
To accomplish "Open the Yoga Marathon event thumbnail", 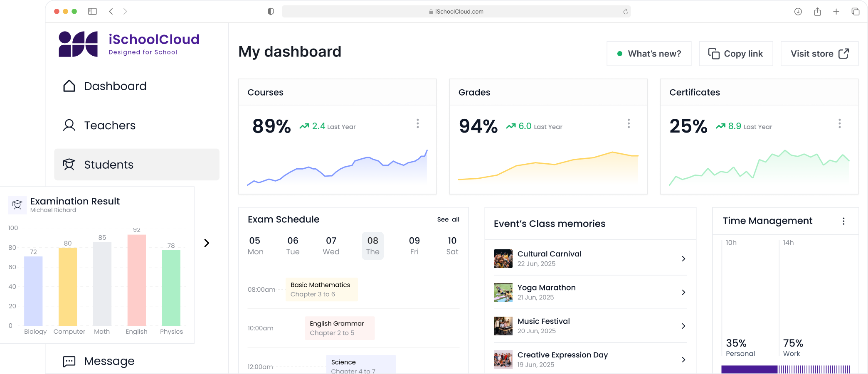I will (503, 293).
